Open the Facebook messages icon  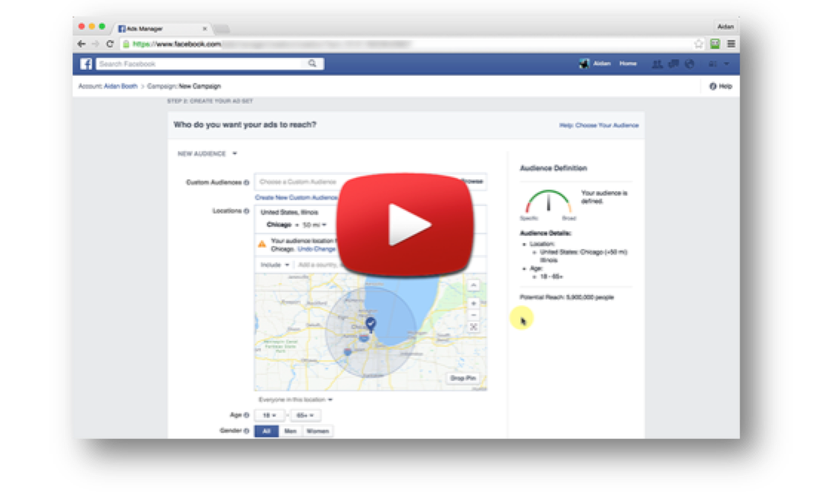click(674, 64)
